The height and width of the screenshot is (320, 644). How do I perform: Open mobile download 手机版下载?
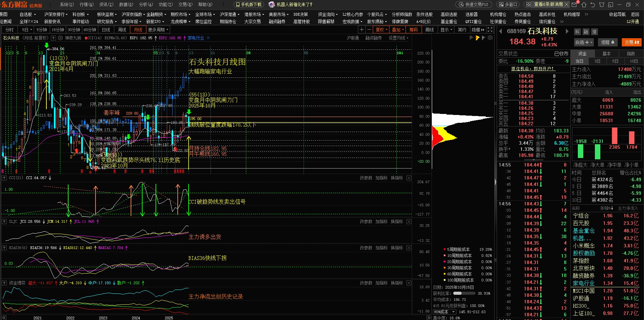(248, 4)
